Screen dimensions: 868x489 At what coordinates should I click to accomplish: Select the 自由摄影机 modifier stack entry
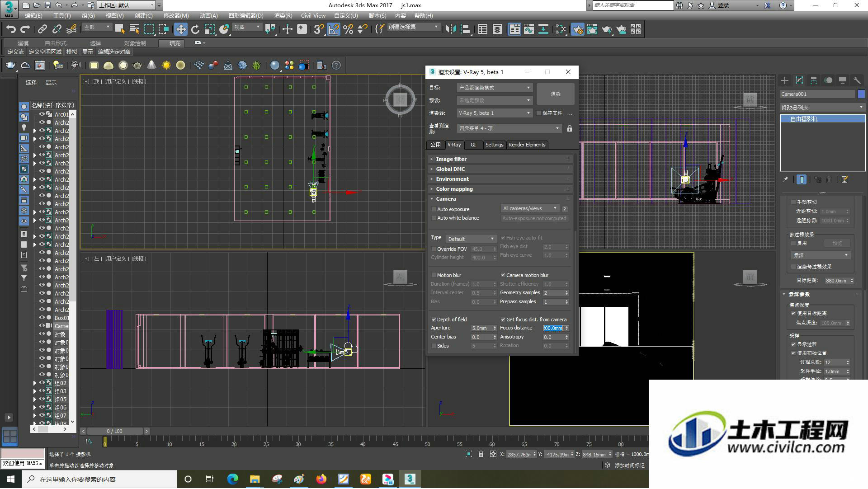pyautogui.click(x=822, y=119)
